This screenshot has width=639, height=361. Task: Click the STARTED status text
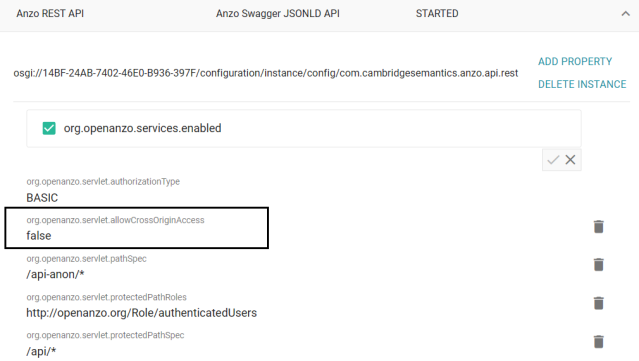pyautogui.click(x=437, y=14)
